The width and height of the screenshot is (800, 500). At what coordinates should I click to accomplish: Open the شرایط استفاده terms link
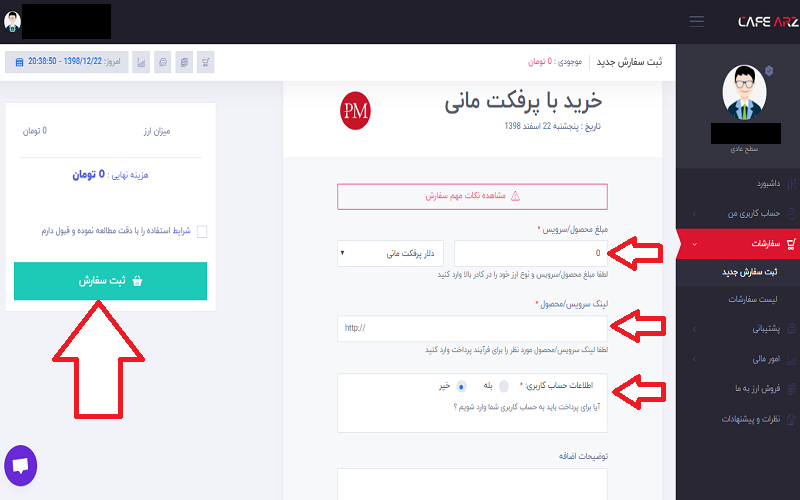181,231
